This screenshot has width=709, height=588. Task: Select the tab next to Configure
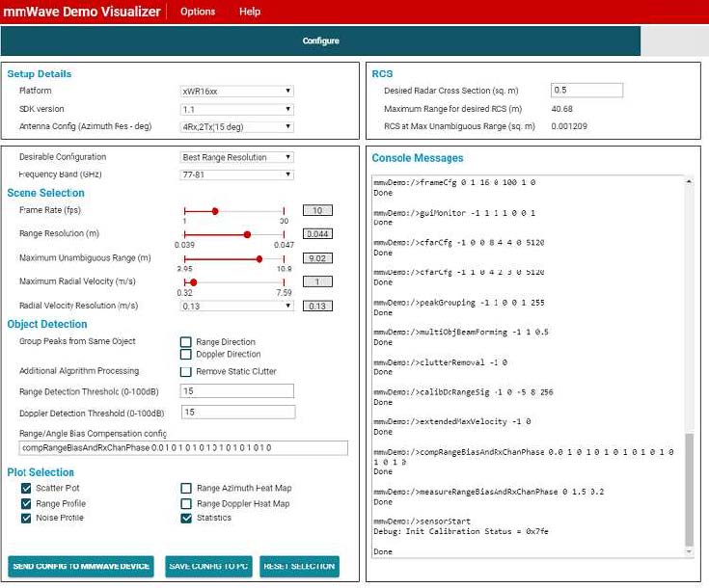point(674,40)
